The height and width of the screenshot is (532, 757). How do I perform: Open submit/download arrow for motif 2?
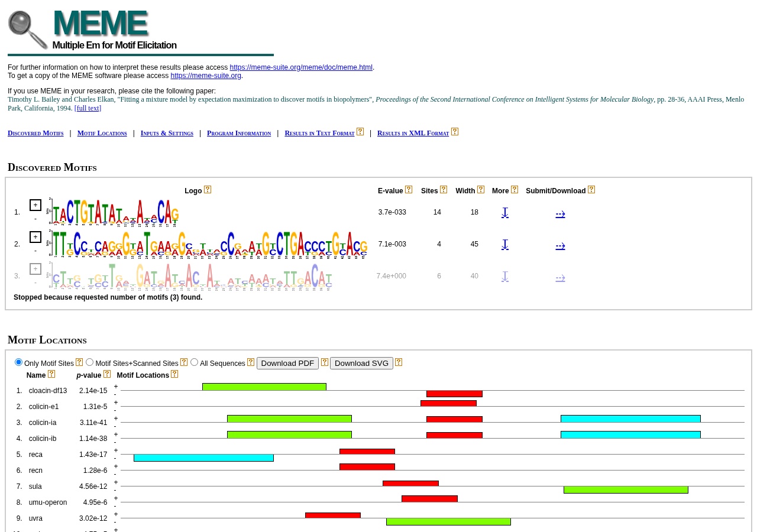click(x=561, y=246)
